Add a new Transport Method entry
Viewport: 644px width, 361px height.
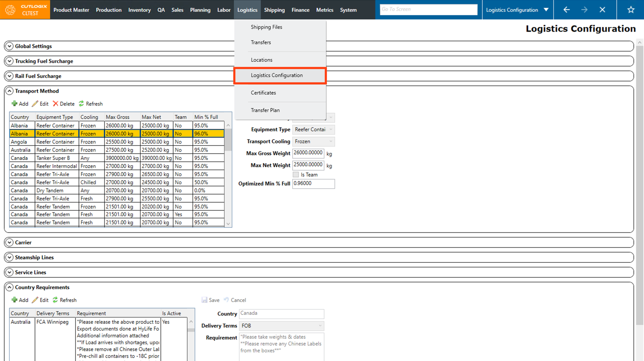point(20,104)
